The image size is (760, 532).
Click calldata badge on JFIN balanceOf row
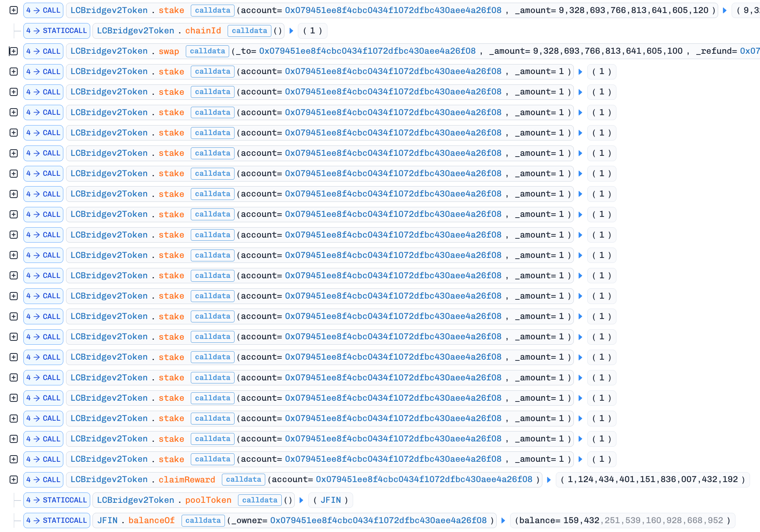(x=203, y=520)
